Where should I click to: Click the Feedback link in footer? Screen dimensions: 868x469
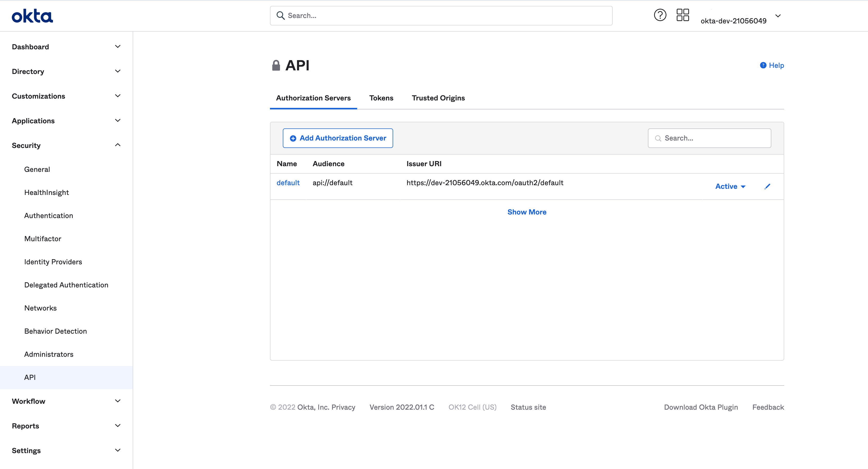[768, 407]
